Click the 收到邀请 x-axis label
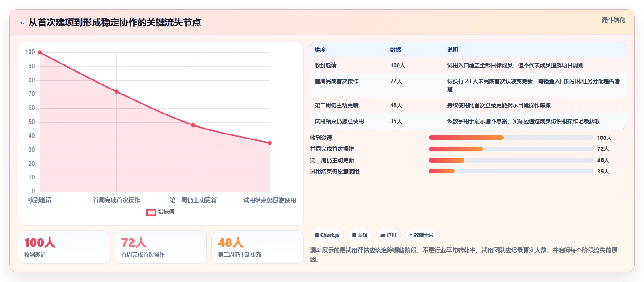 pyautogui.click(x=40, y=200)
